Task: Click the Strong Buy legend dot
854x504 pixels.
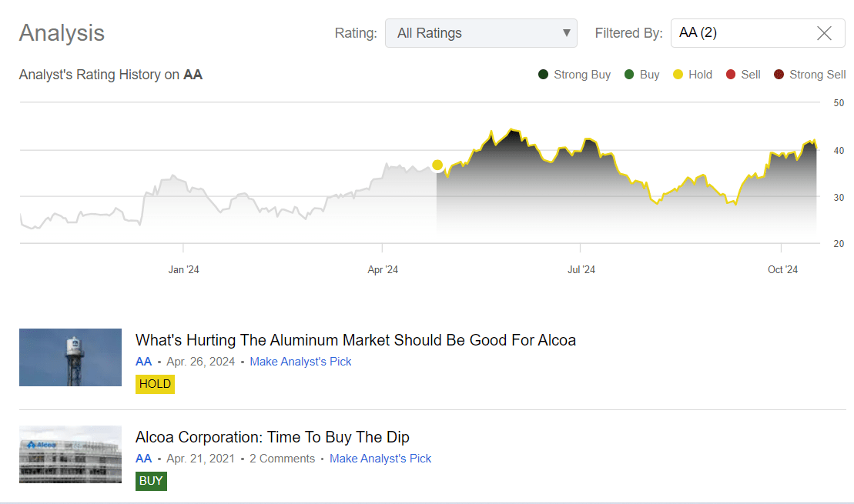Action: point(542,74)
